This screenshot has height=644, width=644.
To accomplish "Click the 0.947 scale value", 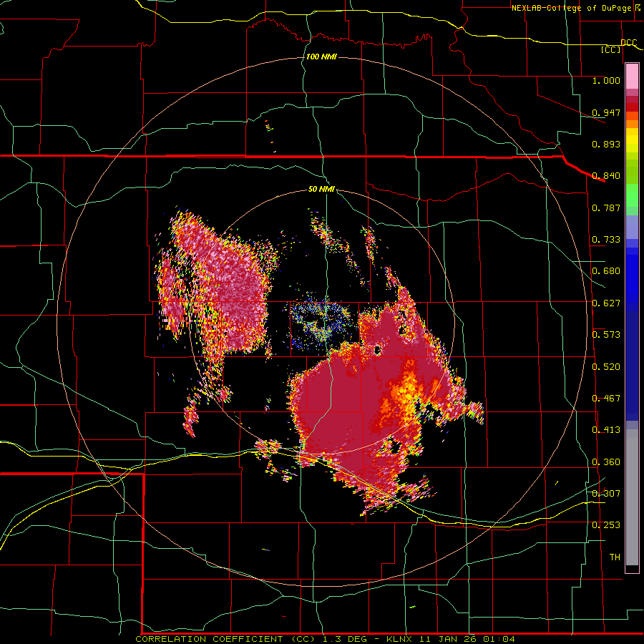I will (x=606, y=112).
